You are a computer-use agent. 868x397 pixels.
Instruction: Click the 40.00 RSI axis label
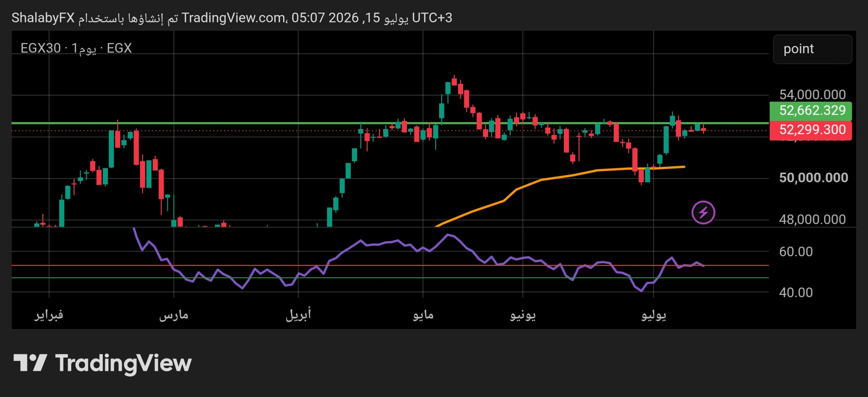pyautogui.click(x=796, y=292)
